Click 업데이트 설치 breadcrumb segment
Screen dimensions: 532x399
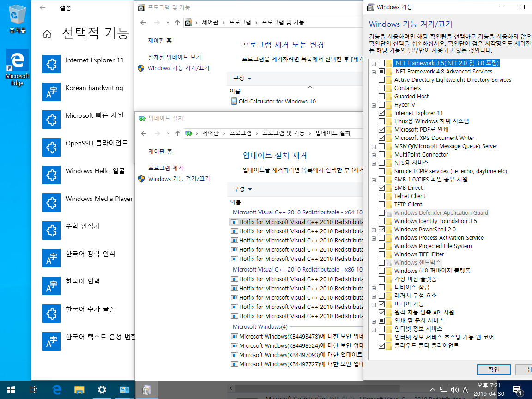pyautogui.click(x=332, y=133)
